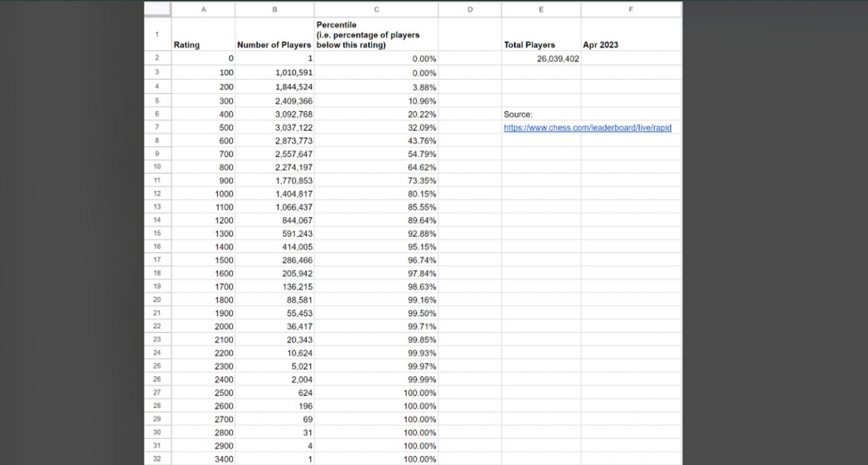This screenshot has height=465, width=868.
Task: Click the Source: label cell
Action: [541, 114]
